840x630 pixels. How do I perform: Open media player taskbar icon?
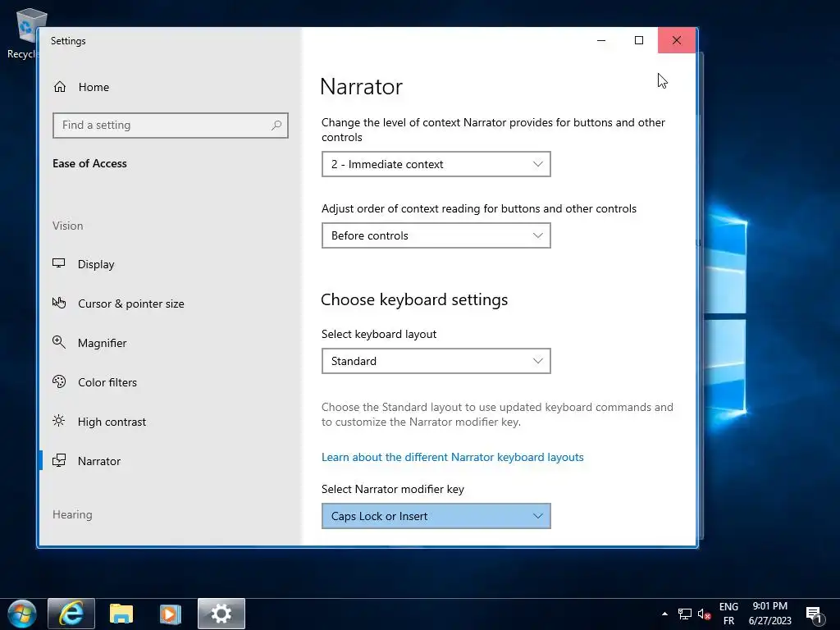point(171,614)
